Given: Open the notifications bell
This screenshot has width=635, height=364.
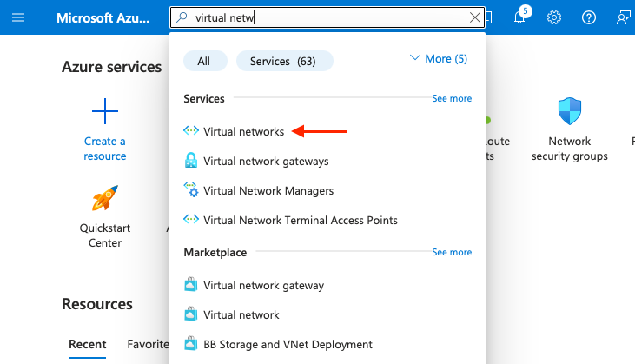Looking at the screenshot, I should (x=519, y=17).
